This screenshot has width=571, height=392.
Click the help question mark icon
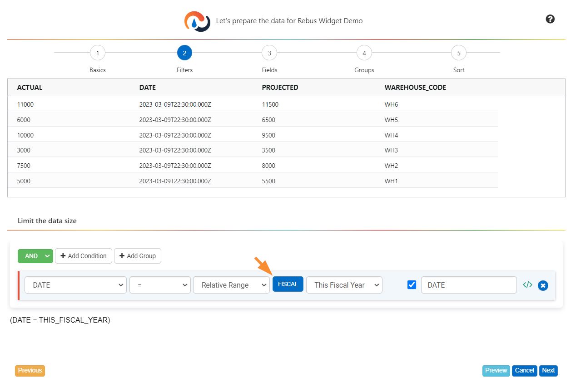(x=550, y=19)
